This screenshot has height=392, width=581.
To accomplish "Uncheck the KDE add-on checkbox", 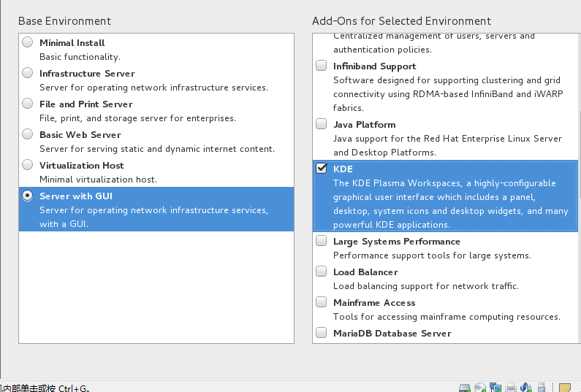I will [x=322, y=169].
